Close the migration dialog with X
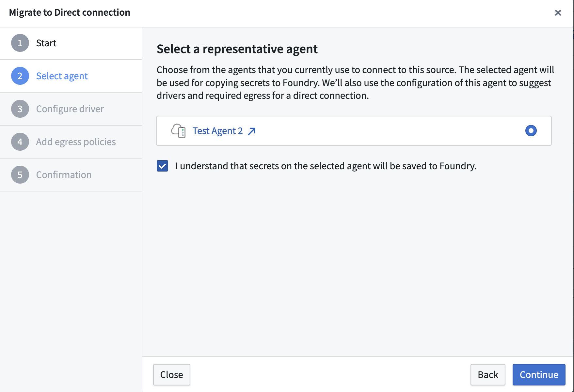The width and height of the screenshot is (574, 392). click(558, 13)
